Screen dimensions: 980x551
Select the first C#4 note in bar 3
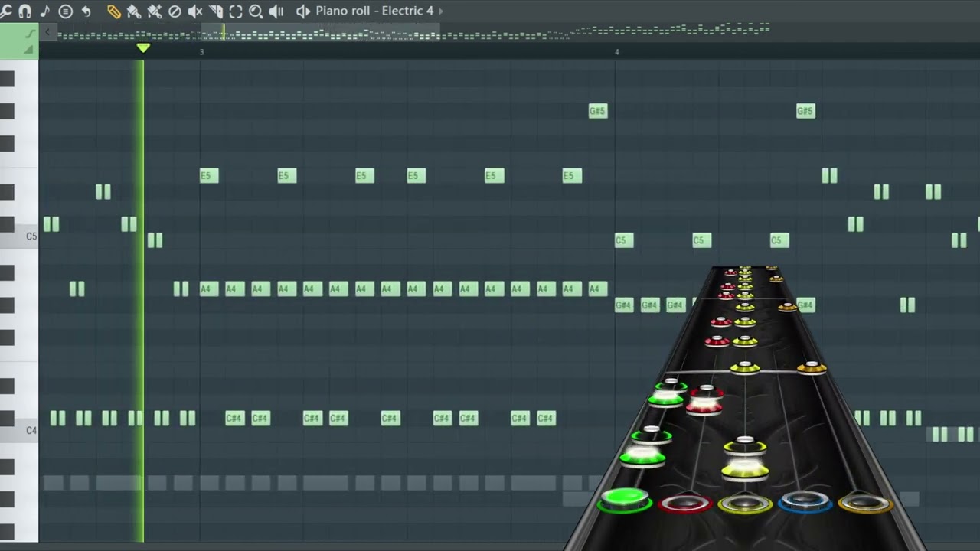coord(235,418)
